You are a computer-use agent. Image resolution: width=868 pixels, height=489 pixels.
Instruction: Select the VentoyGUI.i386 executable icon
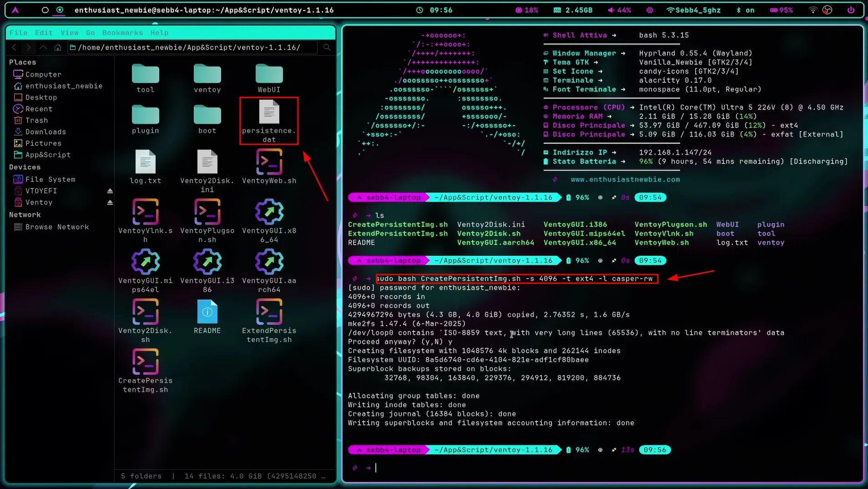pos(207,262)
